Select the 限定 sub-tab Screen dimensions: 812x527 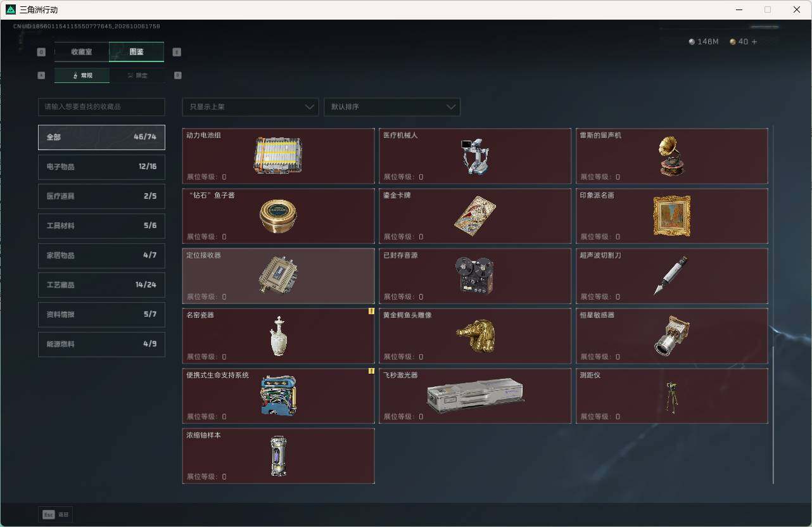point(137,75)
